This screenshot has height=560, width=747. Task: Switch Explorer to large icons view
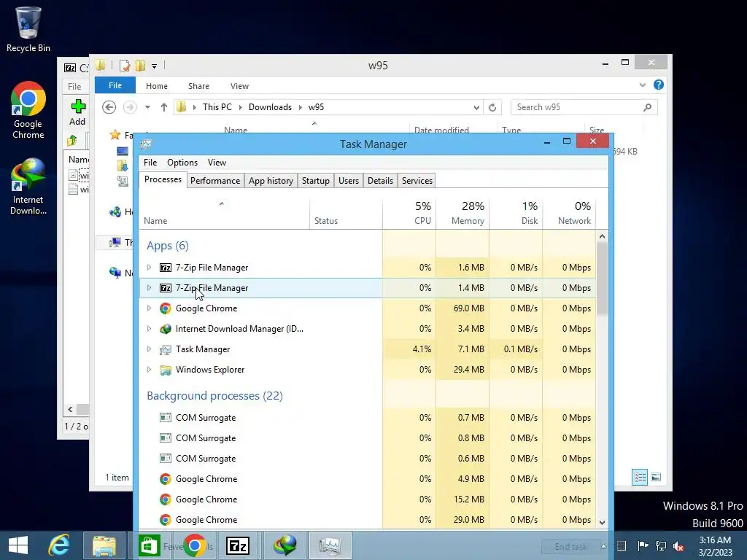pos(656,477)
